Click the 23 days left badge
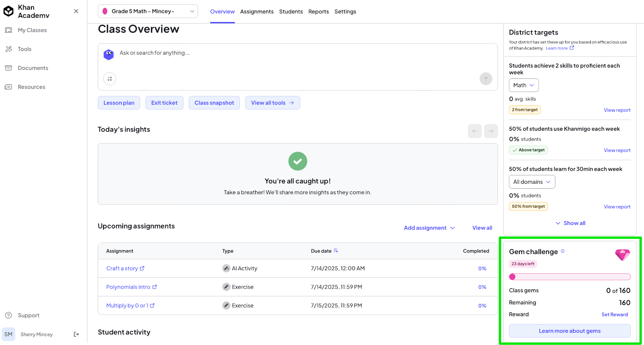644x345 pixels. tap(523, 264)
